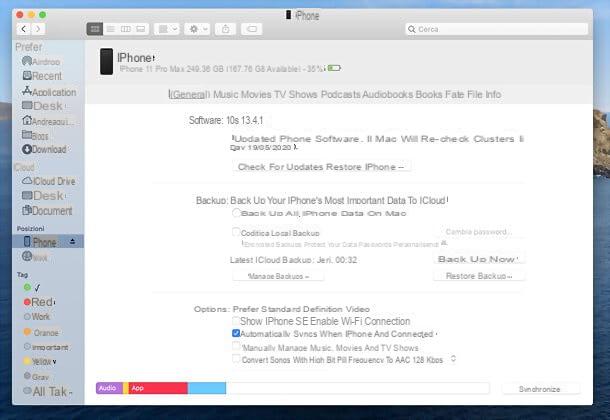This screenshot has height=420, width=610.
Task: Disable Automatically Syncs When iPhone Connected
Action: 236,333
